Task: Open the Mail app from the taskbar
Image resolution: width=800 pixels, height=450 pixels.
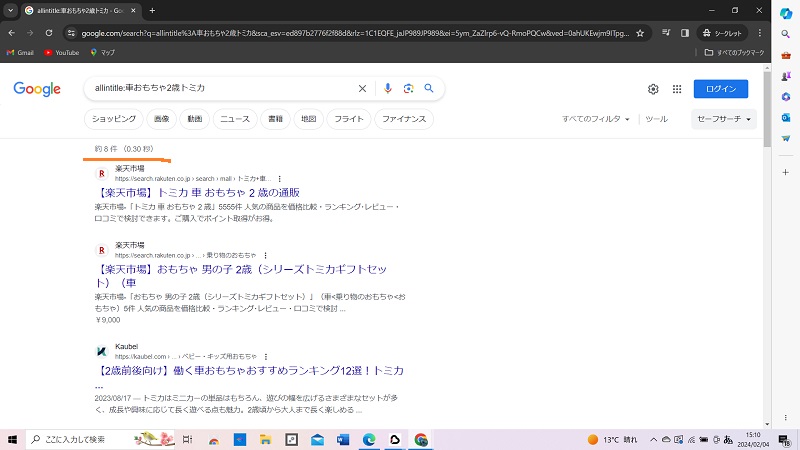Action: click(x=317, y=439)
